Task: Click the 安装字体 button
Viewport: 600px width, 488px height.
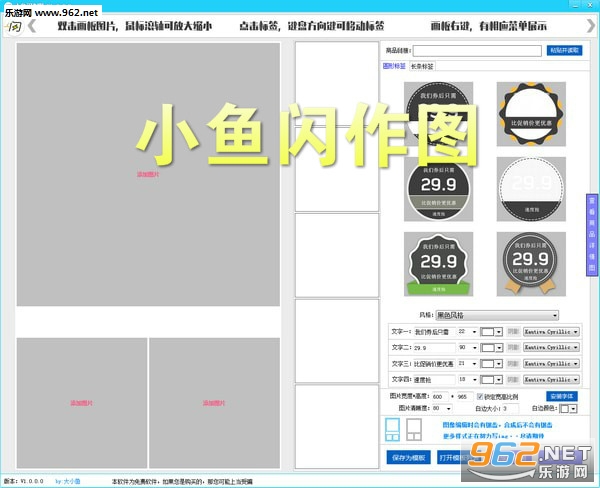Action: click(x=562, y=396)
